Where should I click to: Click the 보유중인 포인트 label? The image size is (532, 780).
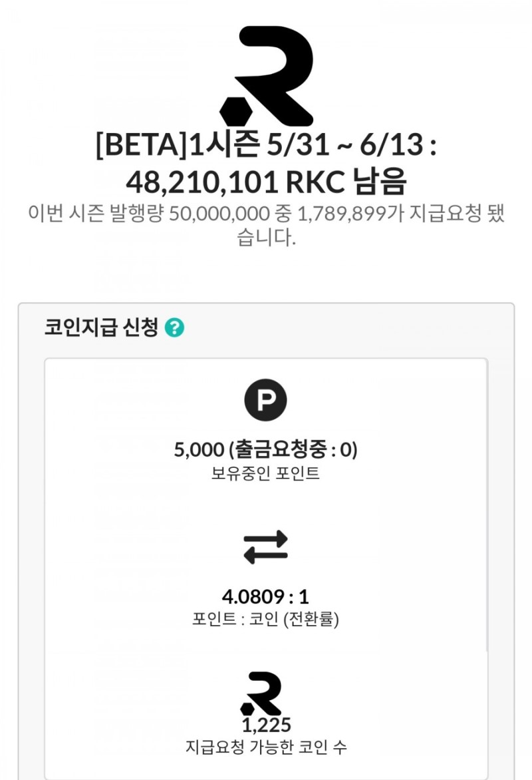pos(265,474)
